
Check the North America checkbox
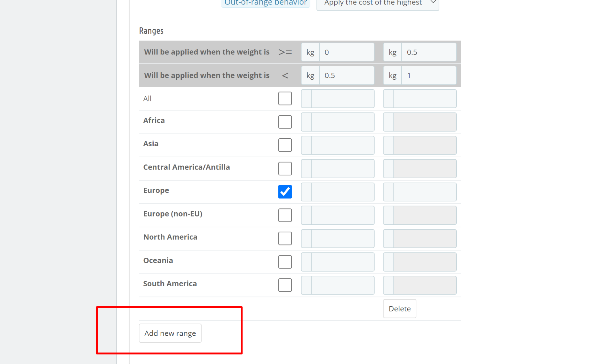coord(285,238)
